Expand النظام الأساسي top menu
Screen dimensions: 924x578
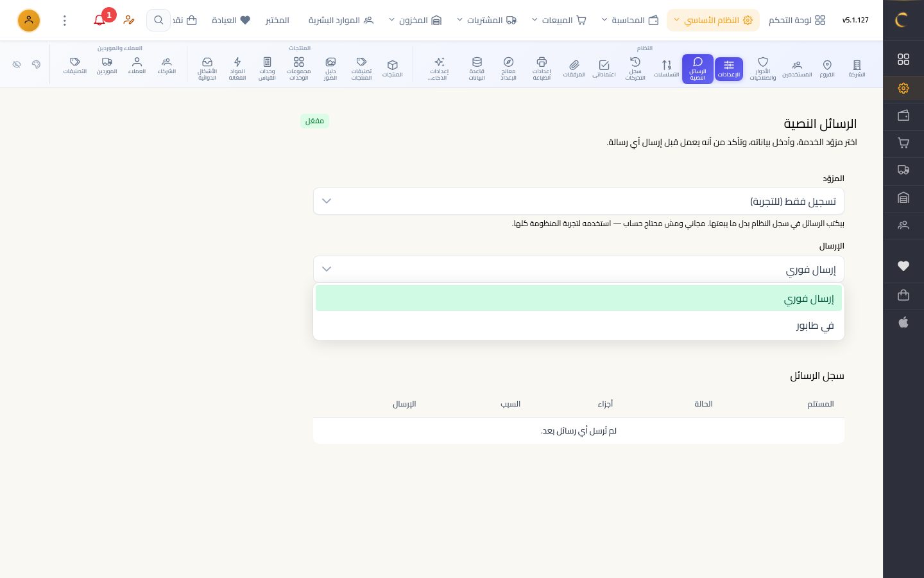tap(713, 21)
